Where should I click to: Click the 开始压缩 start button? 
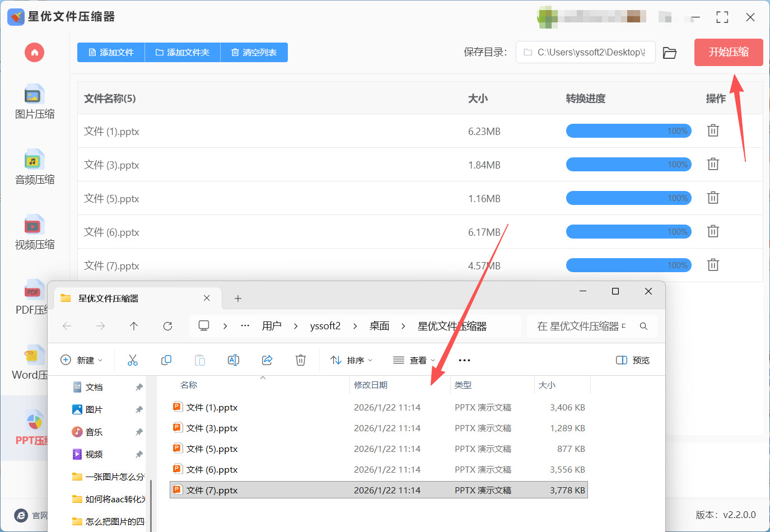coord(728,52)
